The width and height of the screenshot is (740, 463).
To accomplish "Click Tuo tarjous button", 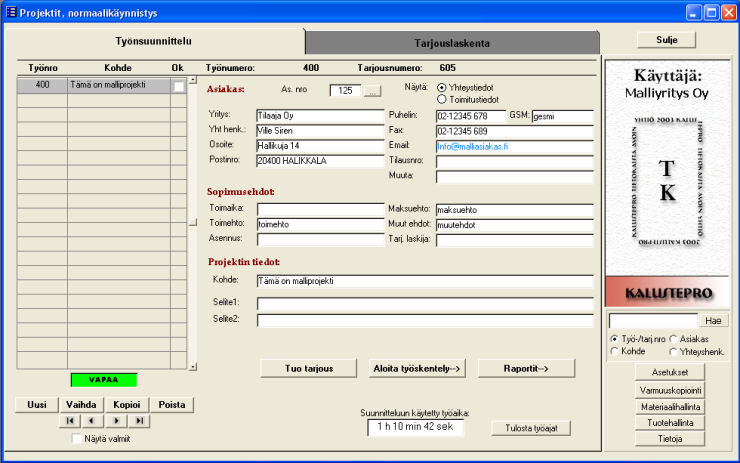I will (309, 369).
